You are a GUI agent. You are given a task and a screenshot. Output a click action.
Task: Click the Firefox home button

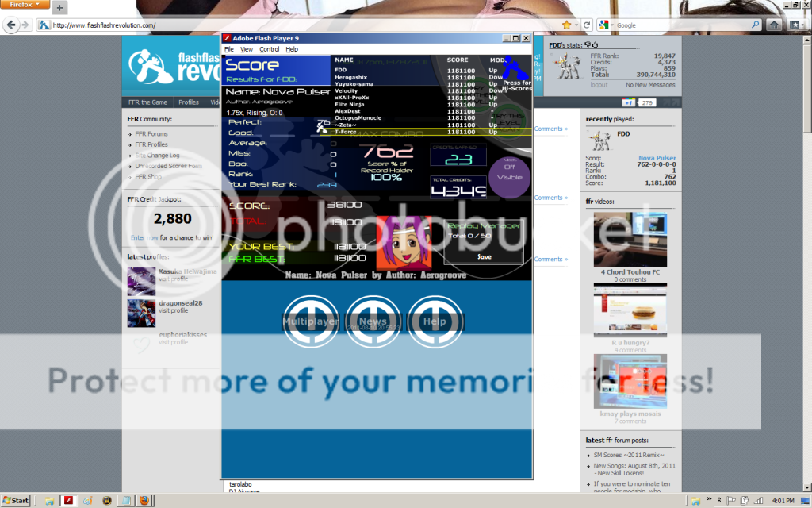point(774,25)
